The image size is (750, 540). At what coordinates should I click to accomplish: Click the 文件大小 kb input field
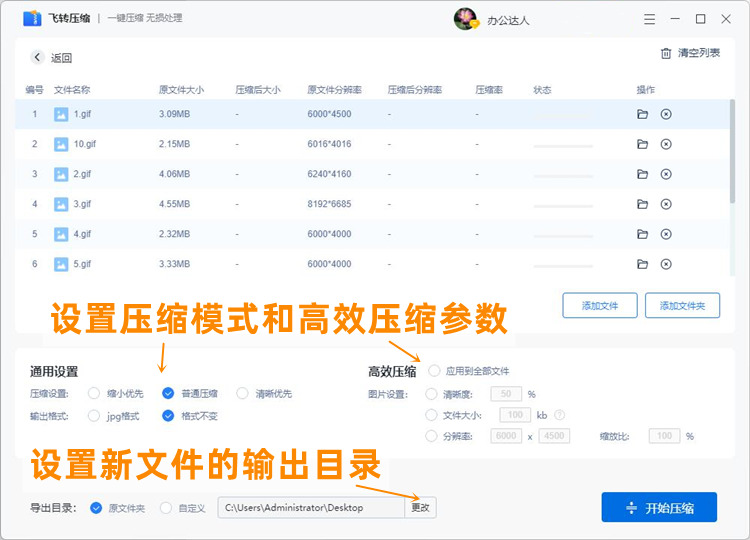(x=515, y=415)
